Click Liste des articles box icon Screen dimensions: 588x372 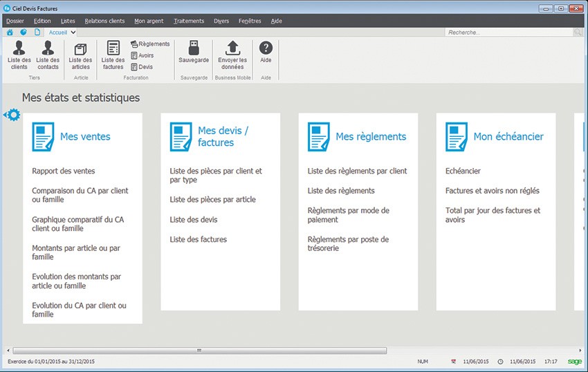(x=80, y=48)
